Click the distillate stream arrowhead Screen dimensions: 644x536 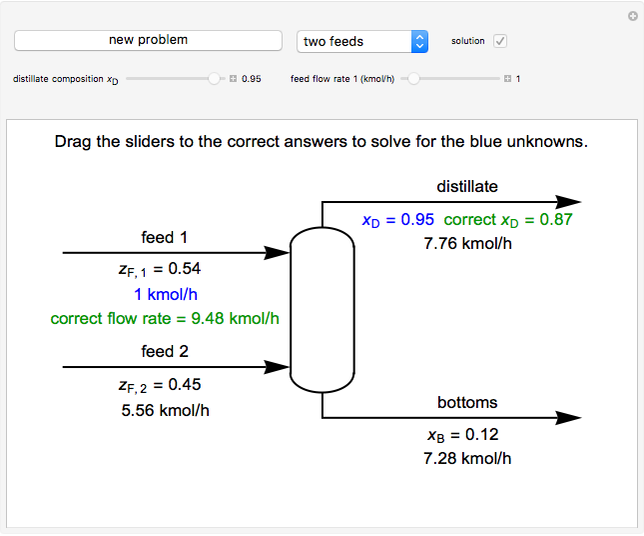click(x=569, y=201)
